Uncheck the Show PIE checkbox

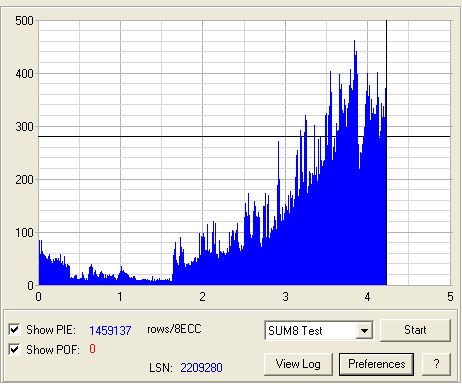(14, 330)
